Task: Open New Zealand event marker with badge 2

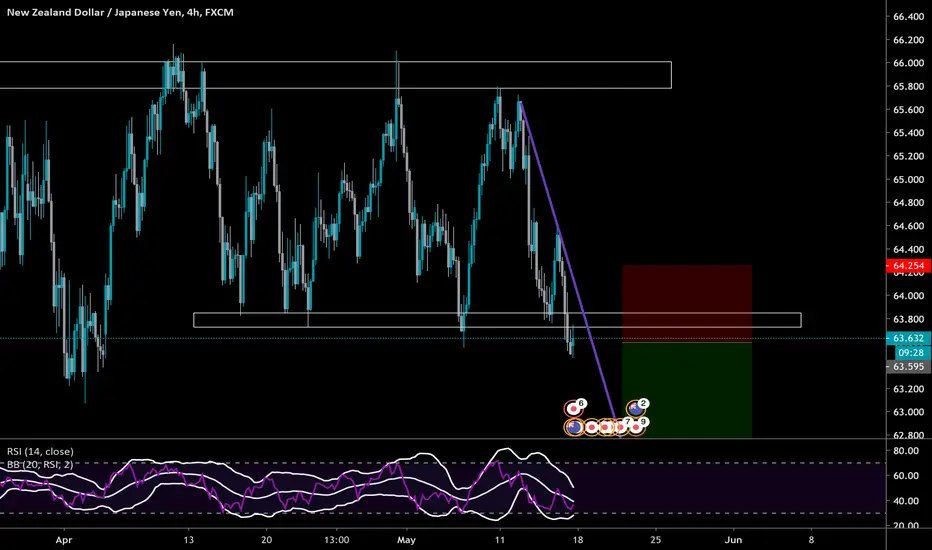Action: tap(636, 408)
